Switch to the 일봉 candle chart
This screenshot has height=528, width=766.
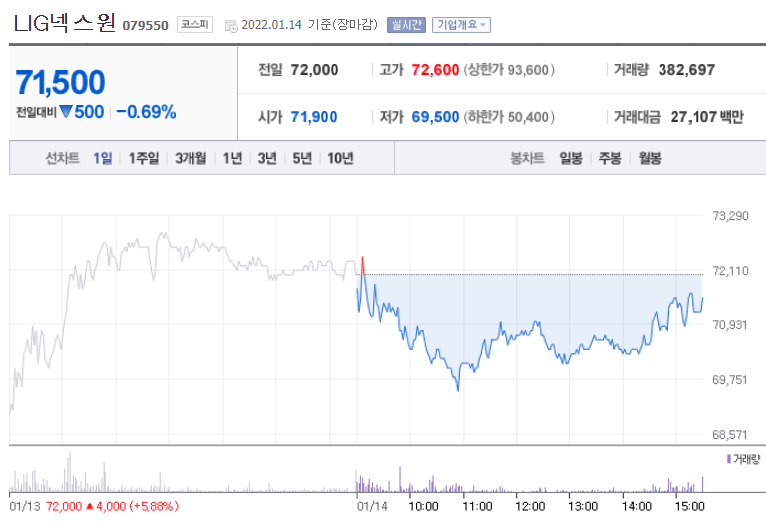tap(571, 158)
